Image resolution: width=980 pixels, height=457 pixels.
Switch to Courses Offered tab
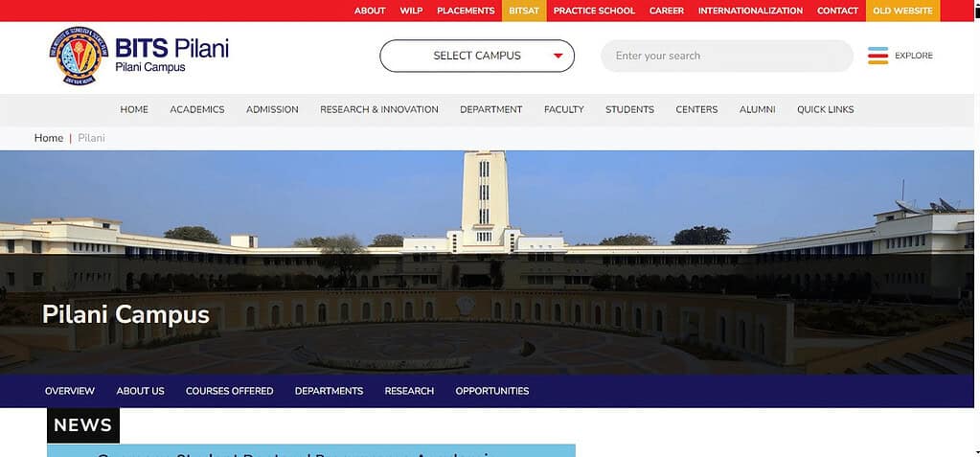point(229,391)
